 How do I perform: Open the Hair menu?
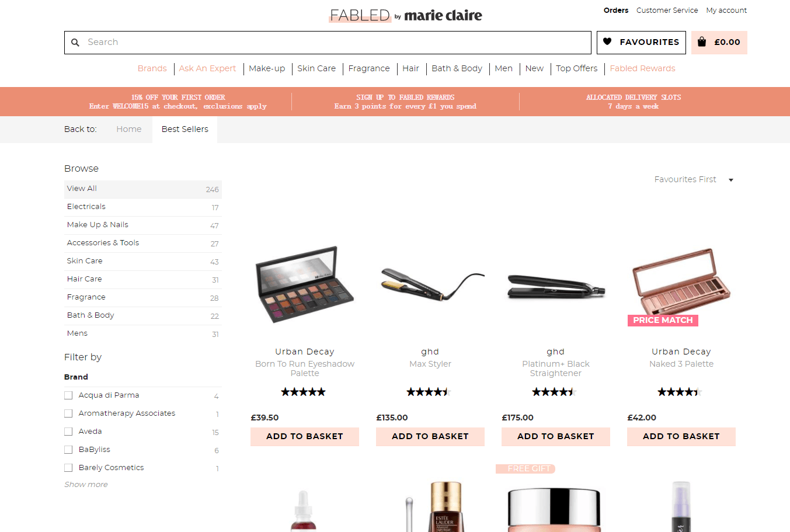tap(410, 68)
